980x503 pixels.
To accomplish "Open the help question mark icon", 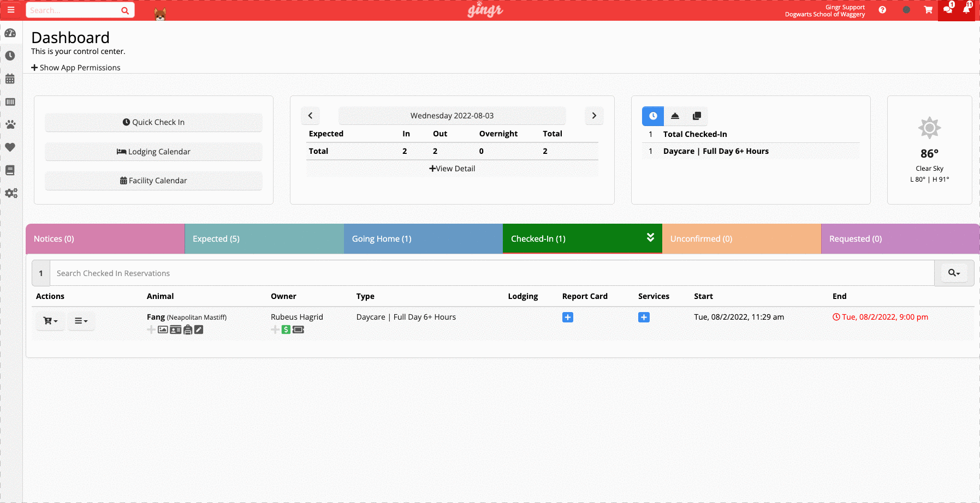I will tap(882, 10).
